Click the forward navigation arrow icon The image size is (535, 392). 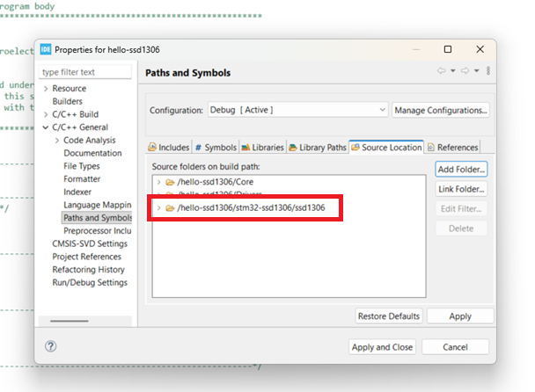pos(465,71)
